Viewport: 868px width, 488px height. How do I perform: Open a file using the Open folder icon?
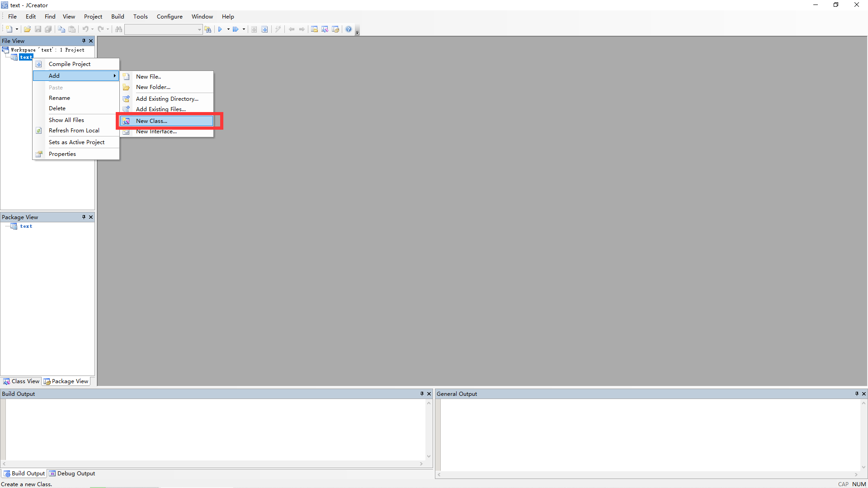coord(27,29)
